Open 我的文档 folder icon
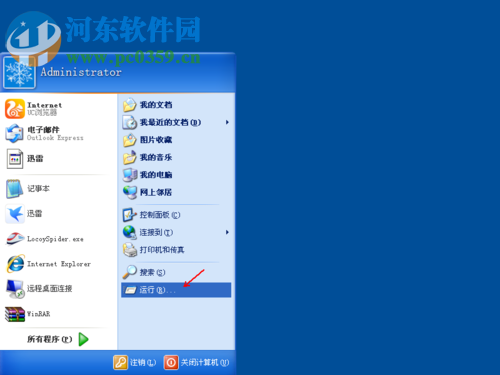This screenshot has width=500, height=375. pos(130,105)
